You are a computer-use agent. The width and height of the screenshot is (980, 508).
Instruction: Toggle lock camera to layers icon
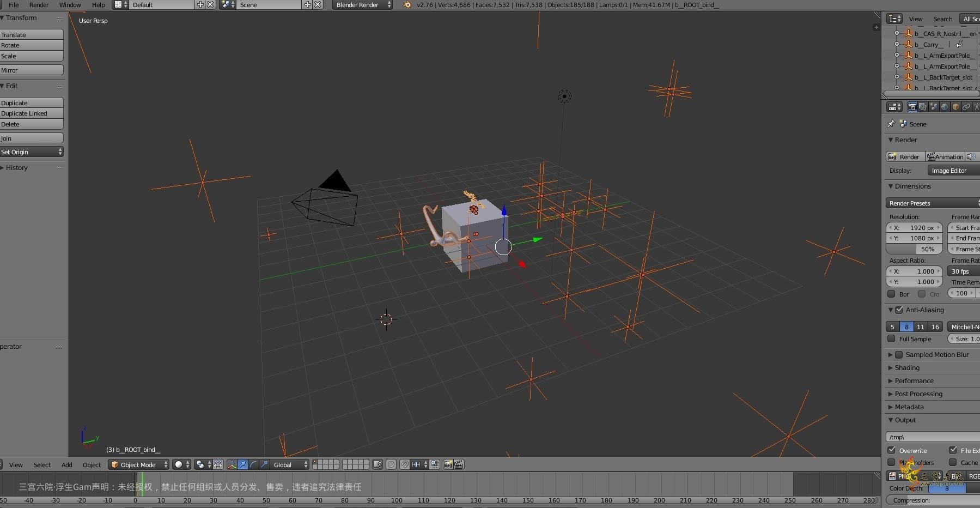378,464
